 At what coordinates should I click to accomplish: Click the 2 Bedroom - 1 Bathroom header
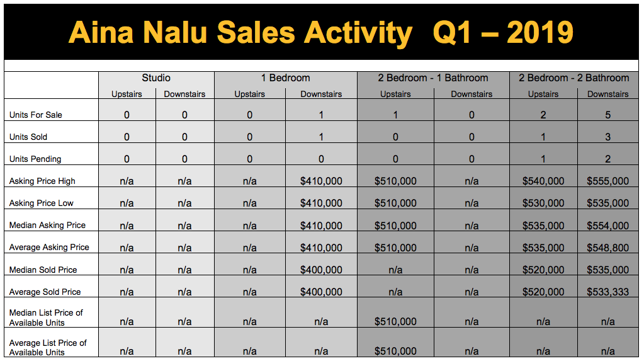click(433, 78)
